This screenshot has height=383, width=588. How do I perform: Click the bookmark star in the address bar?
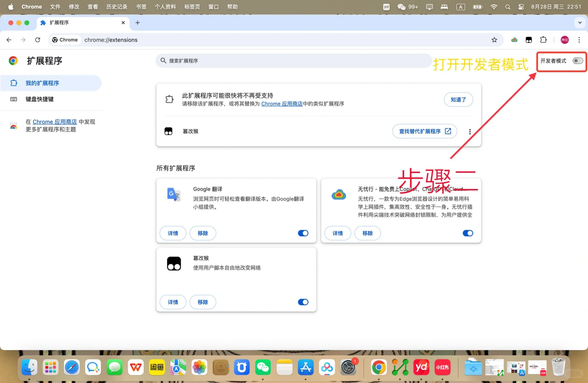tap(494, 40)
